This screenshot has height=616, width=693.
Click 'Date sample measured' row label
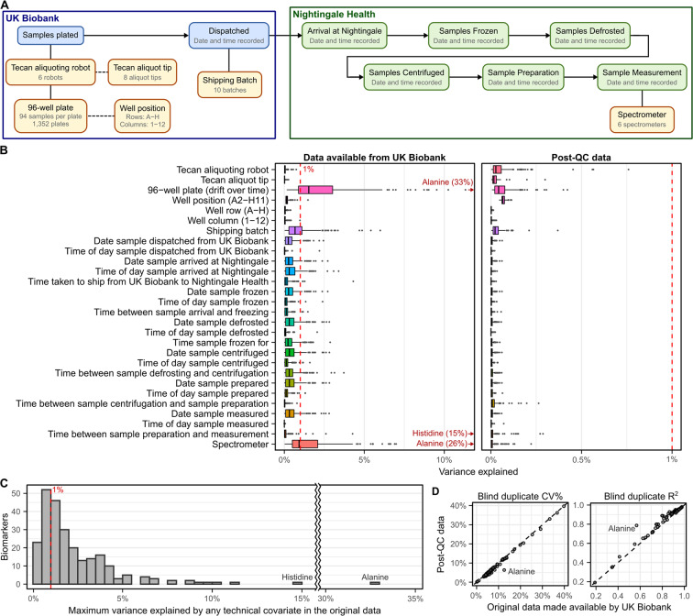click(x=220, y=413)
